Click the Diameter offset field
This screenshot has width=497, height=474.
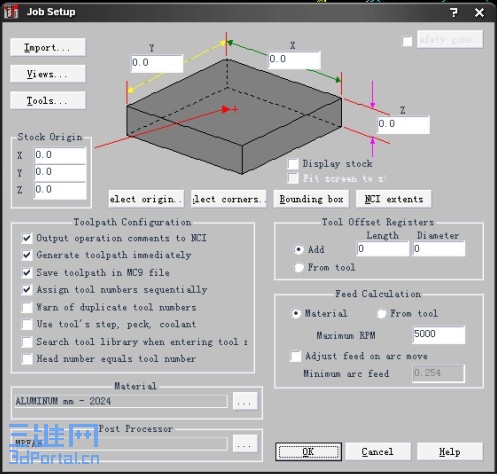pyautogui.click(x=439, y=249)
